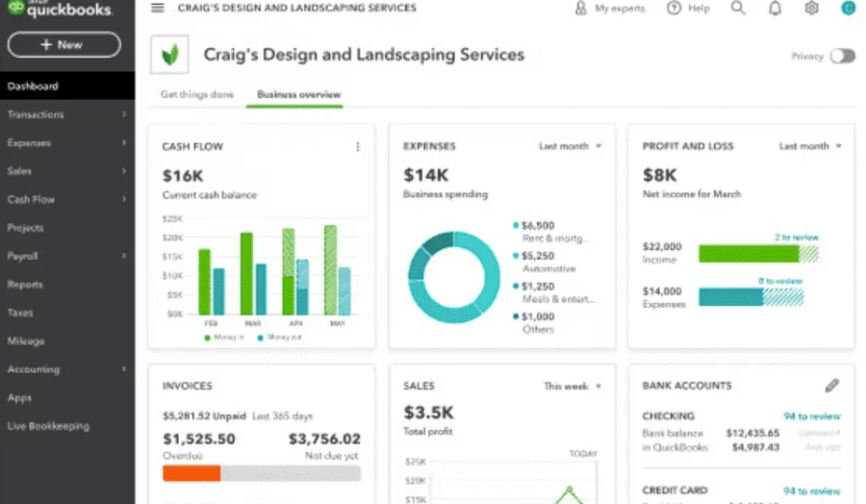Expand Accounting in the sidebar
This screenshot has width=866, height=504.
tap(67, 369)
